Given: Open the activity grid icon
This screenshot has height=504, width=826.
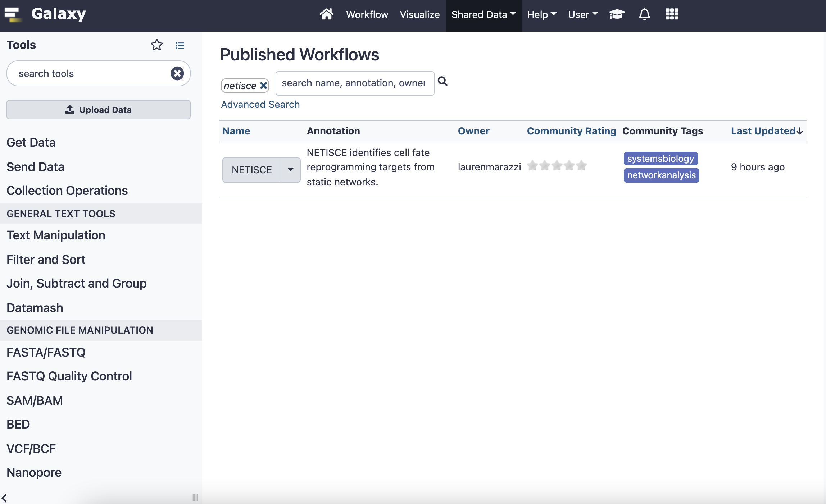Looking at the screenshot, I should coord(672,14).
